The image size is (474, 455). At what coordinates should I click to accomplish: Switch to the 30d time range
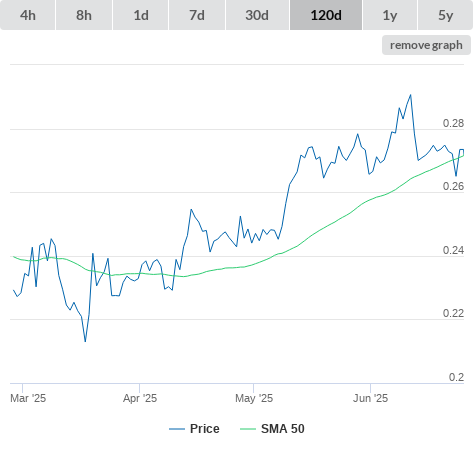pyautogui.click(x=257, y=15)
